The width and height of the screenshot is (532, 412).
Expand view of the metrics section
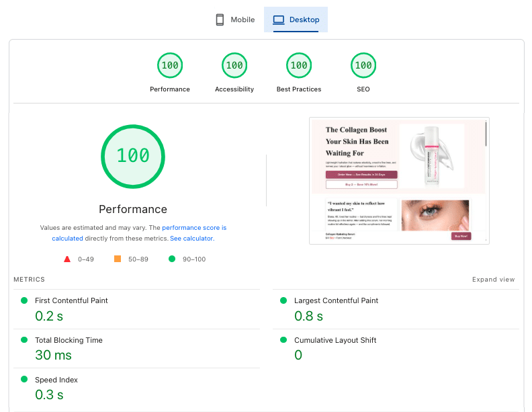pyautogui.click(x=493, y=280)
